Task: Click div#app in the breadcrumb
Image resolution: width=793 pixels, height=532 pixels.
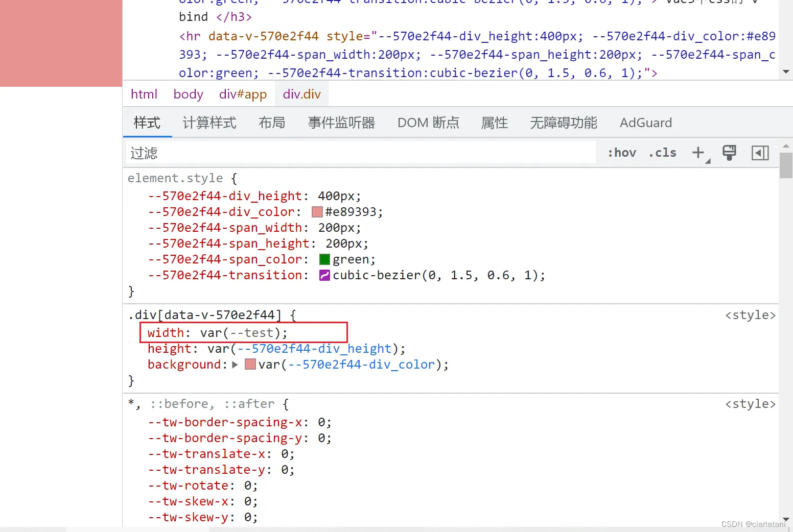Action: (243, 94)
